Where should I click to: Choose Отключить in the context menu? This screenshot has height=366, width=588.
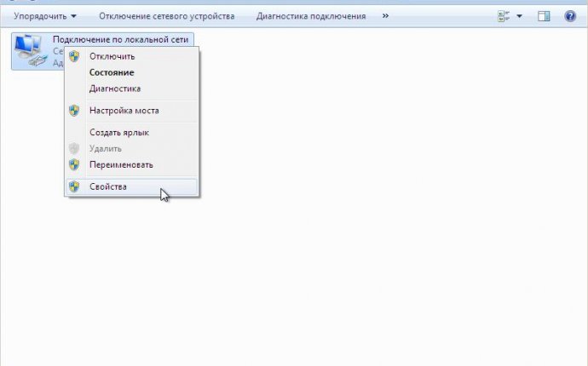131,56
